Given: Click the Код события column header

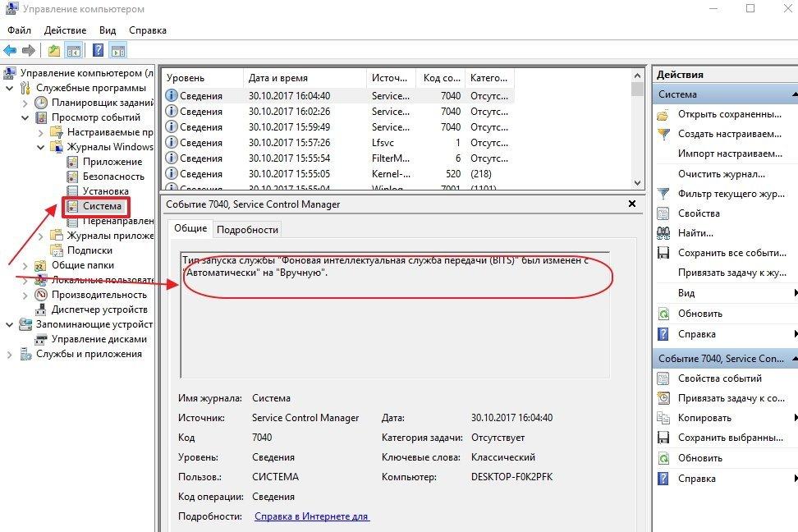Looking at the screenshot, I should pos(441,78).
